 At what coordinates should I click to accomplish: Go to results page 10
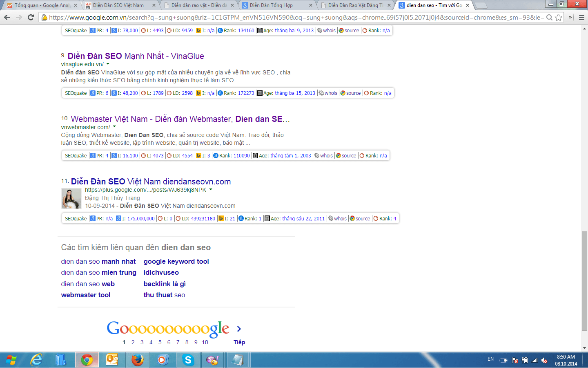pos(205,342)
